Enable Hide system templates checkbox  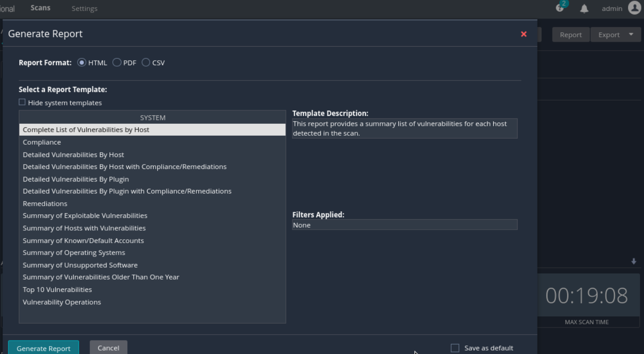[22, 102]
